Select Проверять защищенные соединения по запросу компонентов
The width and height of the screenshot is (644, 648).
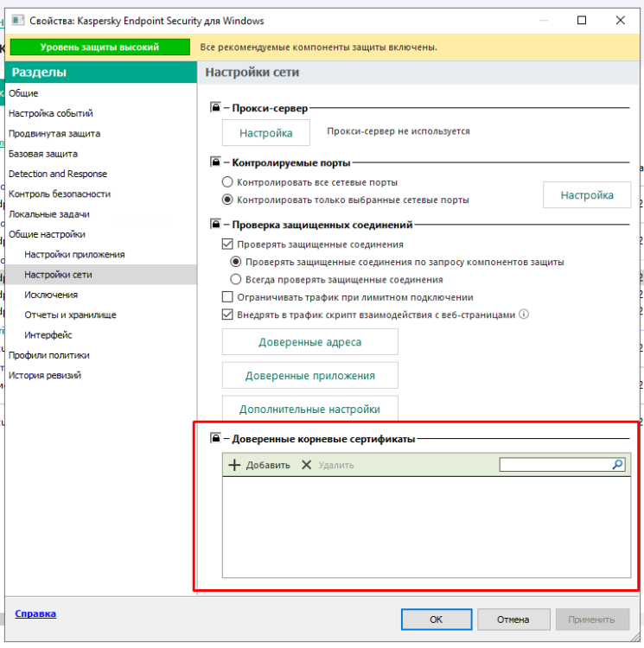click(x=236, y=262)
